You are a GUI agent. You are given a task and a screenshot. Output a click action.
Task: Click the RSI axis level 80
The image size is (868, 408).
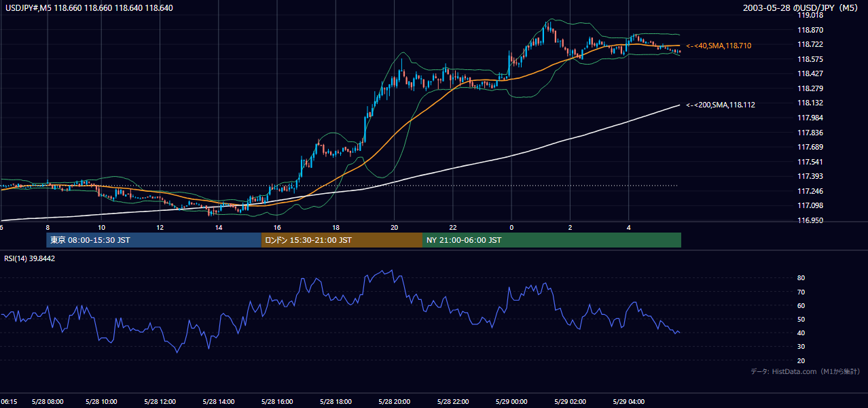coord(801,278)
